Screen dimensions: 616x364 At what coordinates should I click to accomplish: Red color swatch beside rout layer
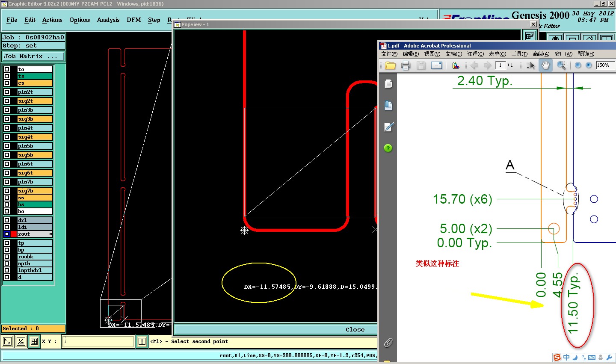[x=14, y=234]
